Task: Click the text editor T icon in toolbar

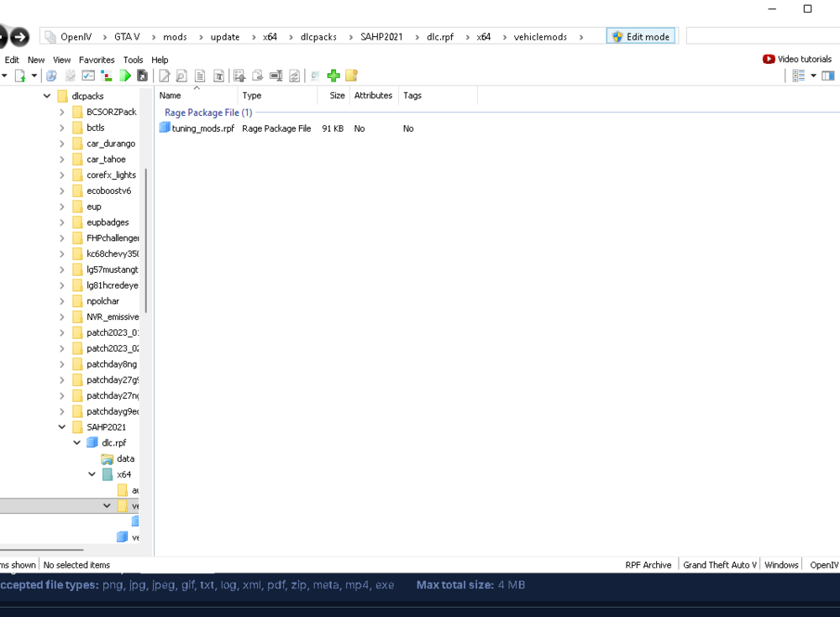Action: click(218, 76)
